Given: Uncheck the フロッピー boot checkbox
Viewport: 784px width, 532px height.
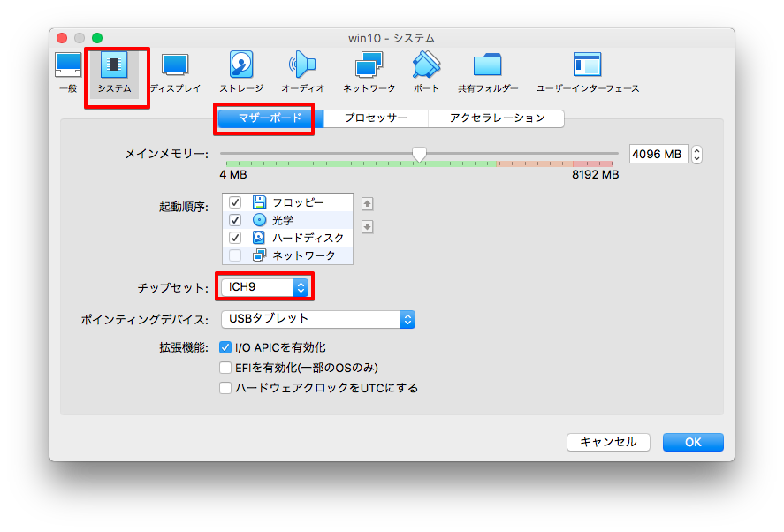Looking at the screenshot, I should point(235,202).
